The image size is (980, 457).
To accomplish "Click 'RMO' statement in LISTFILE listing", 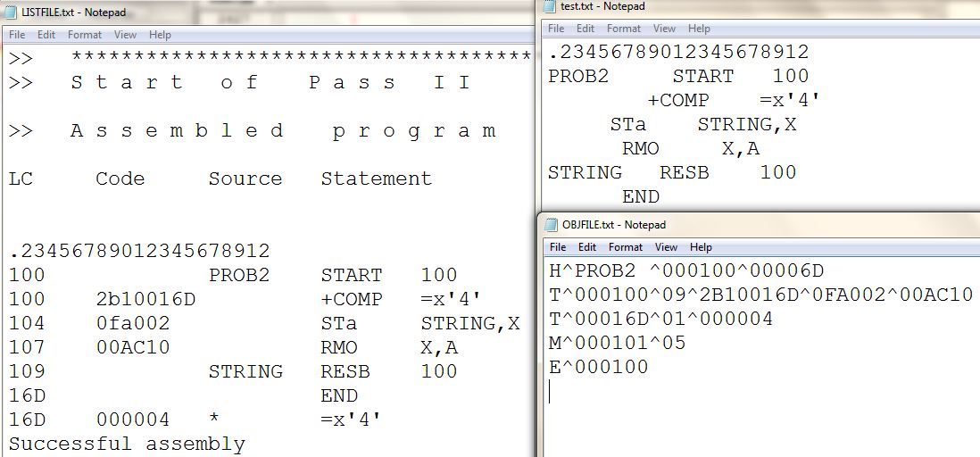I will point(339,347).
